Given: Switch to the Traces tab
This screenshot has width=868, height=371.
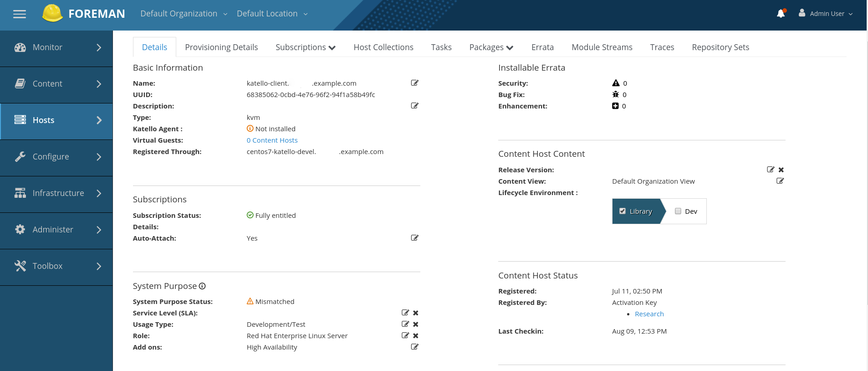Looking at the screenshot, I should point(662,47).
